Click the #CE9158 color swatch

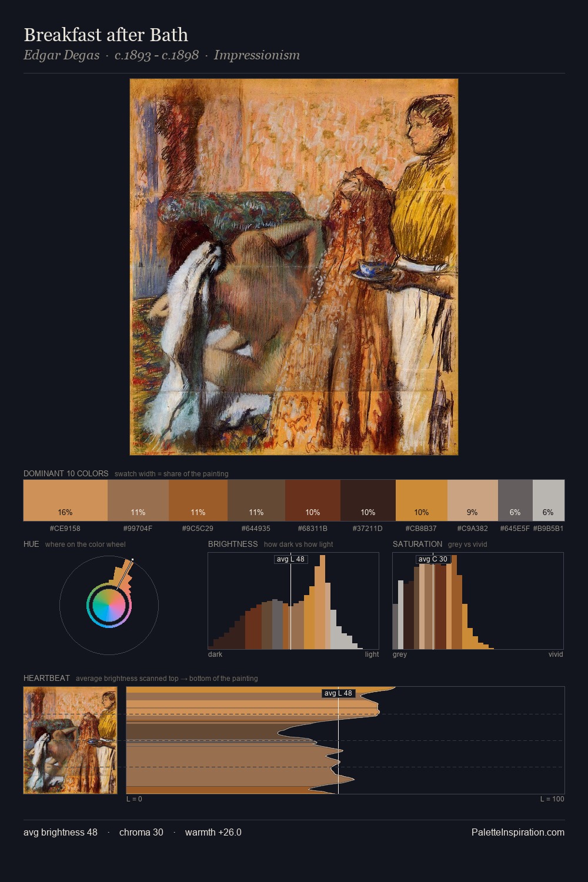tap(65, 500)
